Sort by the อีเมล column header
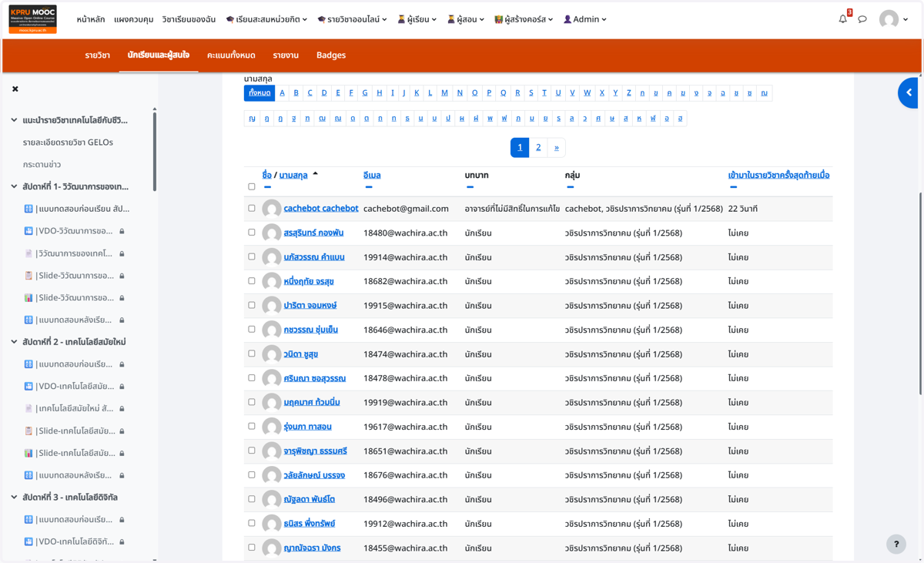The image size is (924, 563). [x=372, y=175]
